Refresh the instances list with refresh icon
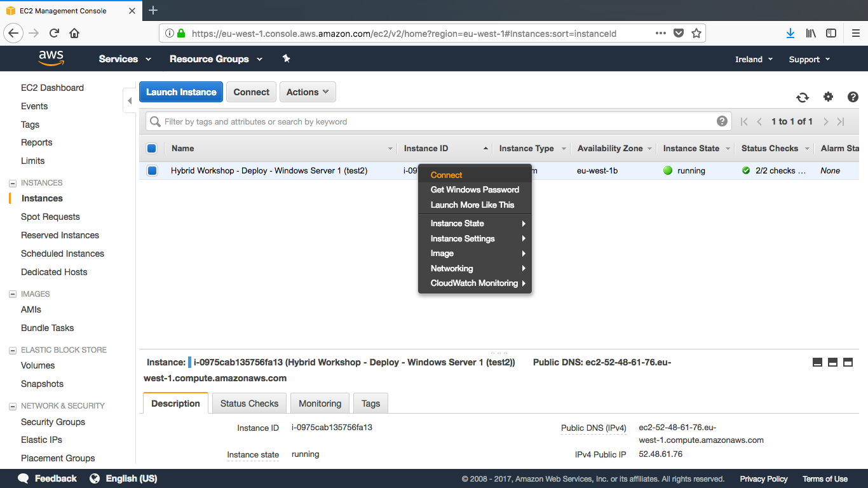Viewport: 868px width, 488px height. click(803, 97)
